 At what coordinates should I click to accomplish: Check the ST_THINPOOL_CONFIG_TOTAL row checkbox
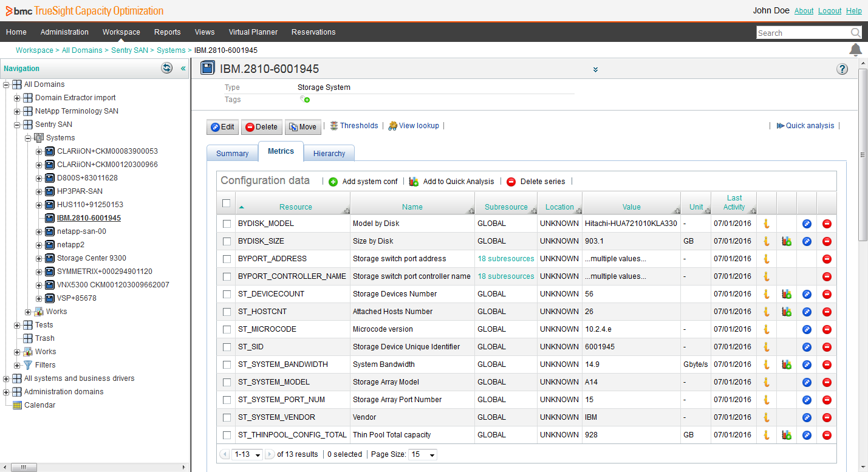(x=227, y=435)
